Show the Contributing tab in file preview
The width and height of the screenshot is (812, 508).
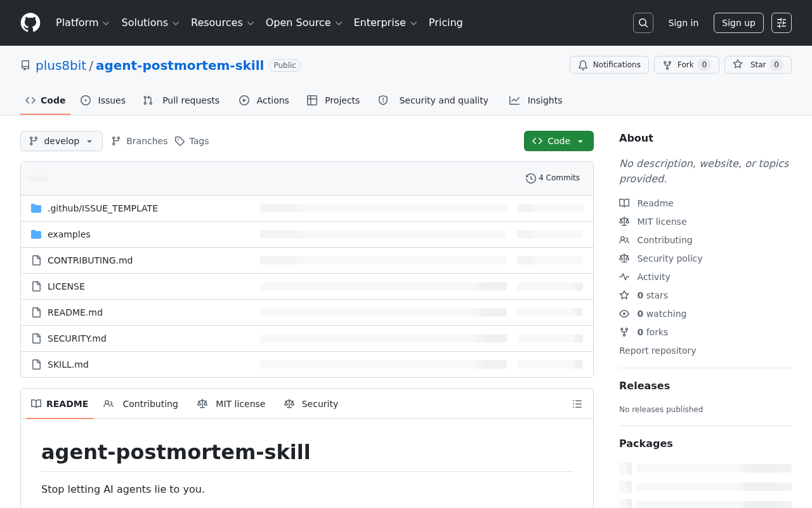click(x=141, y=404)
